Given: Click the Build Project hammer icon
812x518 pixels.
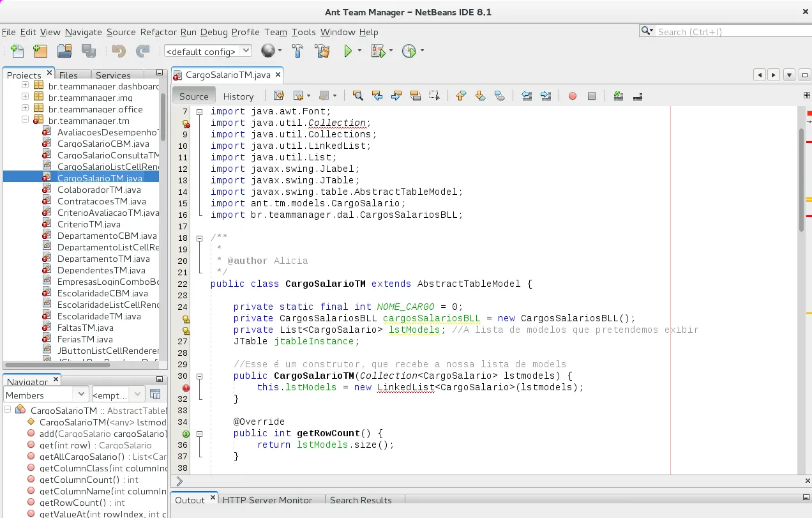Looking at the screenshot, I should point(298,51).
